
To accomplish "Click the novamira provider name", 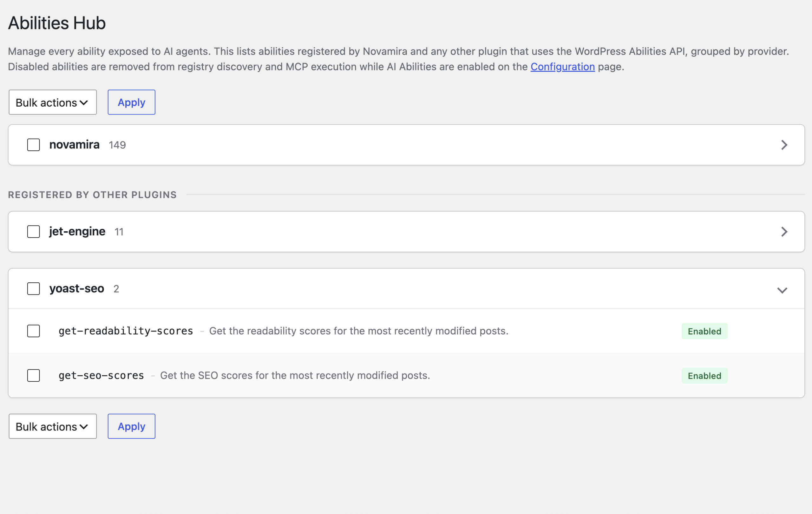I will coord(75,145).
